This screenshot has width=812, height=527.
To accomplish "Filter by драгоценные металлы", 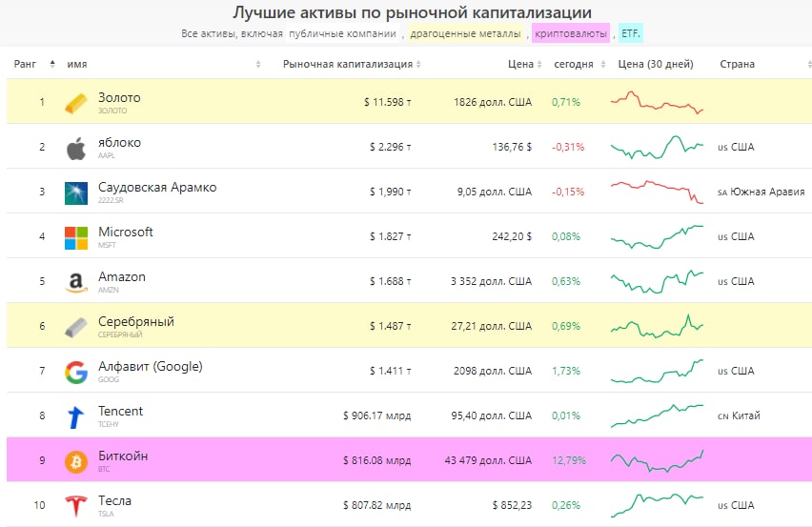I will point(465,33).
